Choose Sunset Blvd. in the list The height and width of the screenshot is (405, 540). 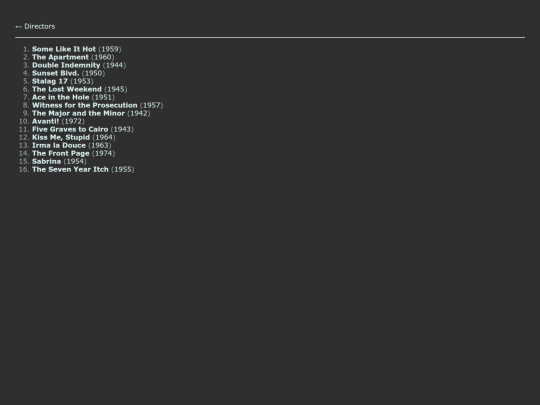click(x=55, y=73)
